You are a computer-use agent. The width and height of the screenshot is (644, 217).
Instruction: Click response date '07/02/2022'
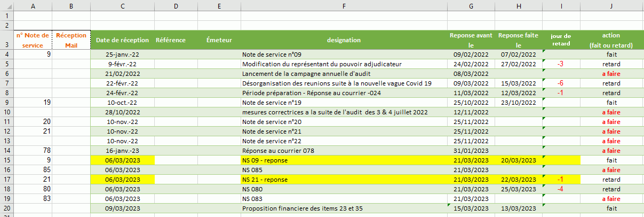(x=518, y=55)
